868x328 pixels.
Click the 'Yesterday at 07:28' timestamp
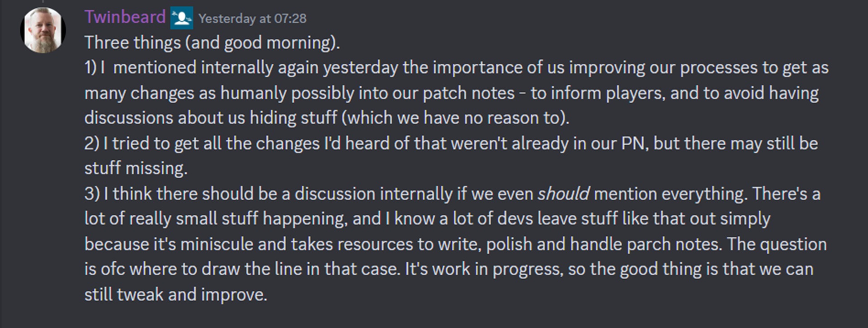(252, 19)
